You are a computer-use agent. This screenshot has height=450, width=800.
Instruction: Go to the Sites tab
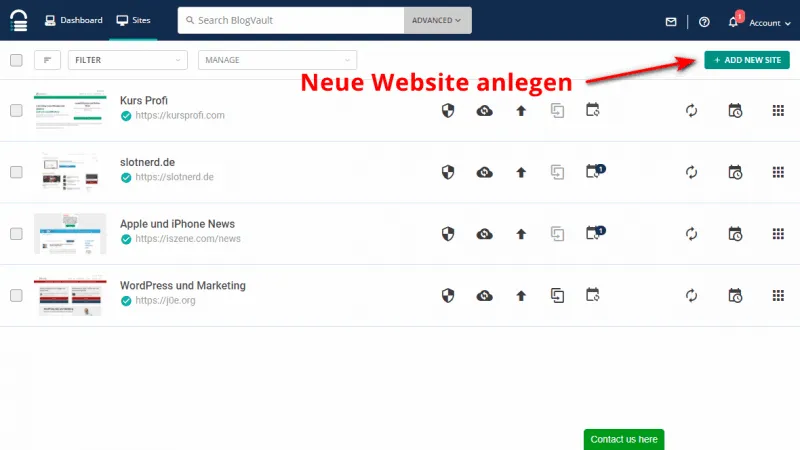133,20
